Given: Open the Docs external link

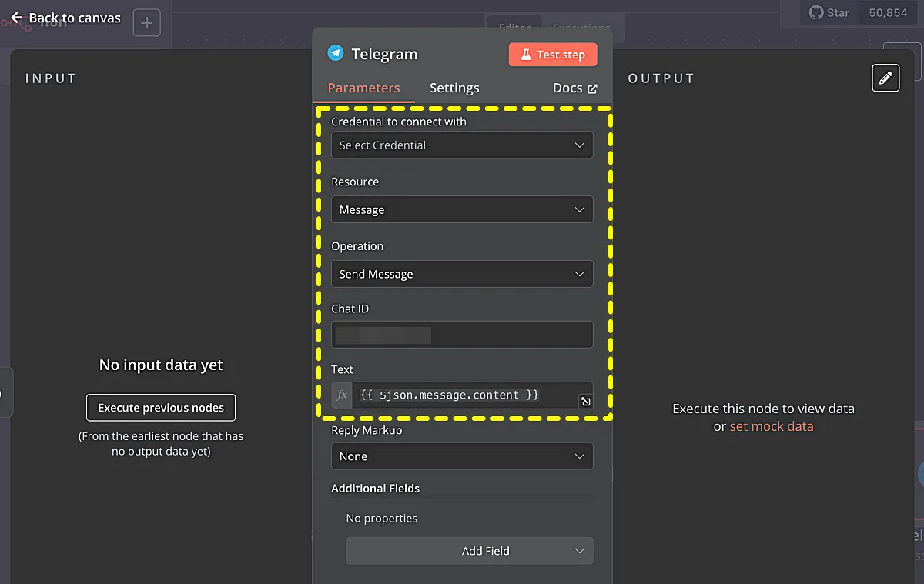Looking at the screenshot, I should tap(574, 88).
